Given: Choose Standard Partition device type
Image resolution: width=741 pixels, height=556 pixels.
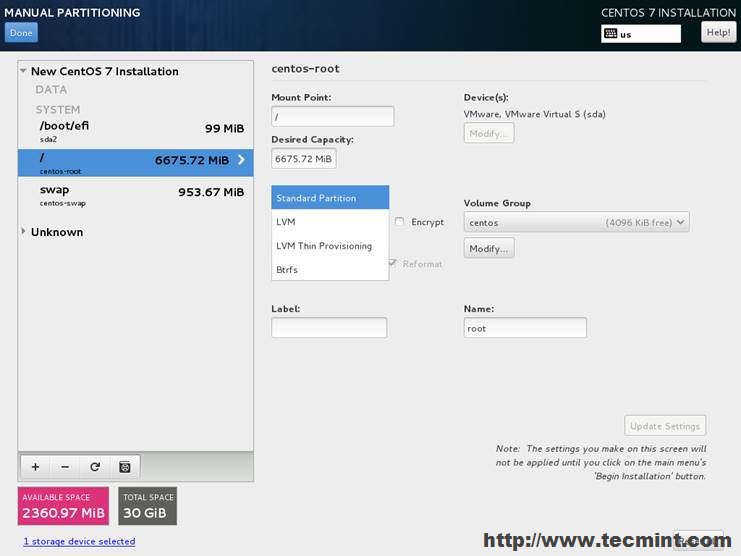Looking at the screenshot, I should click(x=330, y=197).
